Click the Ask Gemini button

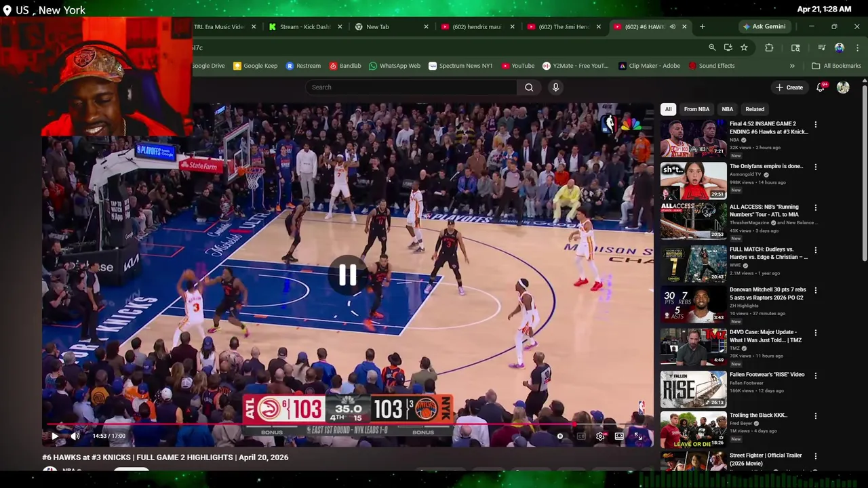[x=764, y=26]
